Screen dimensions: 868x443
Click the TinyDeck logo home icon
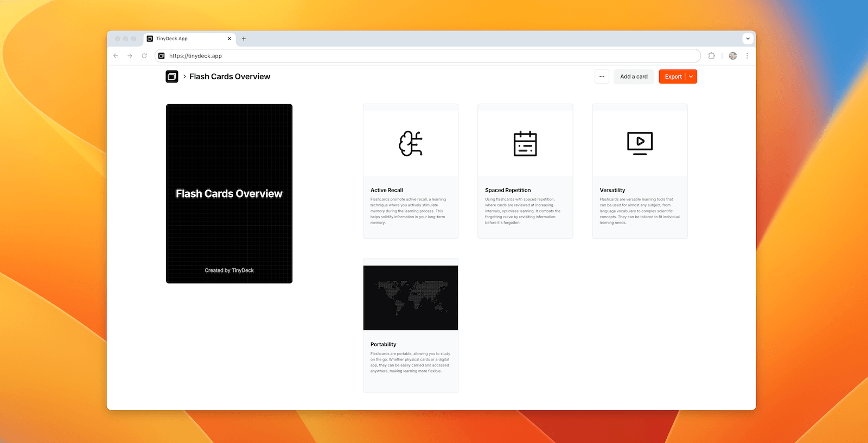click(x=172, y=77)
